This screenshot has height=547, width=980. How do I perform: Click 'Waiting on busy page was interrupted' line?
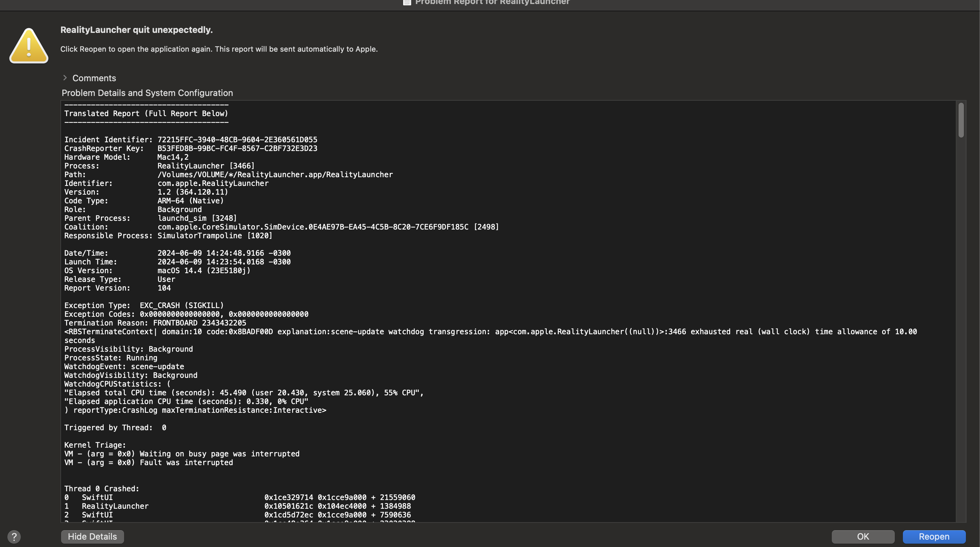tap(182, 454)
